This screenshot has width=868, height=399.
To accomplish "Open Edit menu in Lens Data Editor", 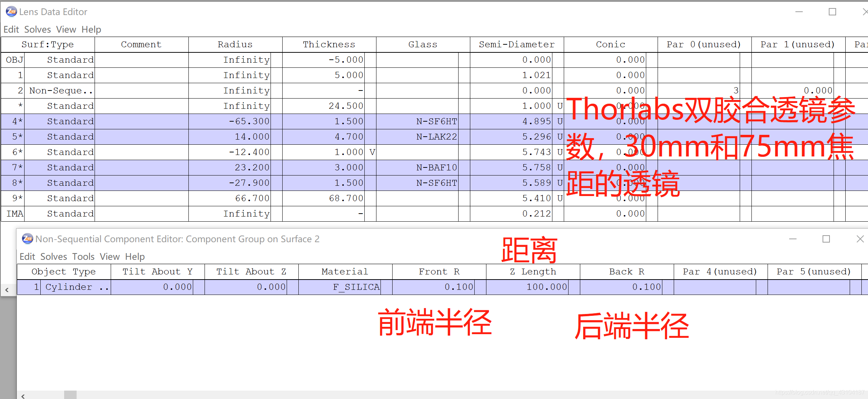I will [11, 29].
